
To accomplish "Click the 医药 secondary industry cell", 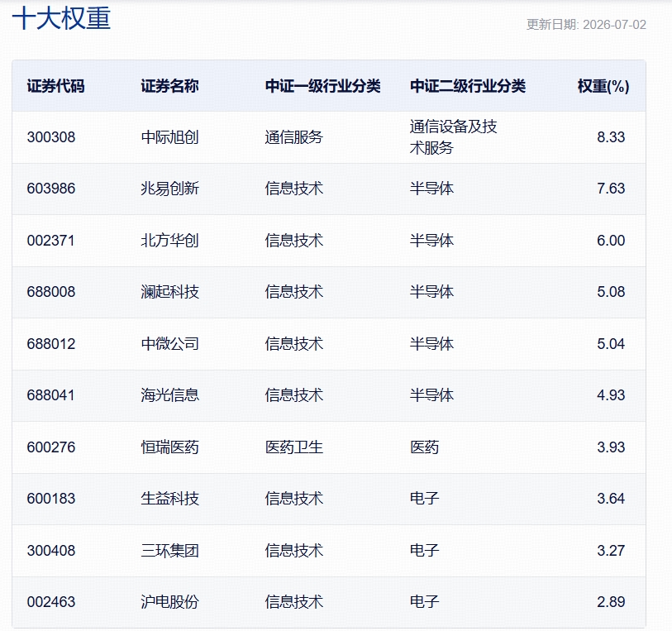I will [x=424, y=447].
